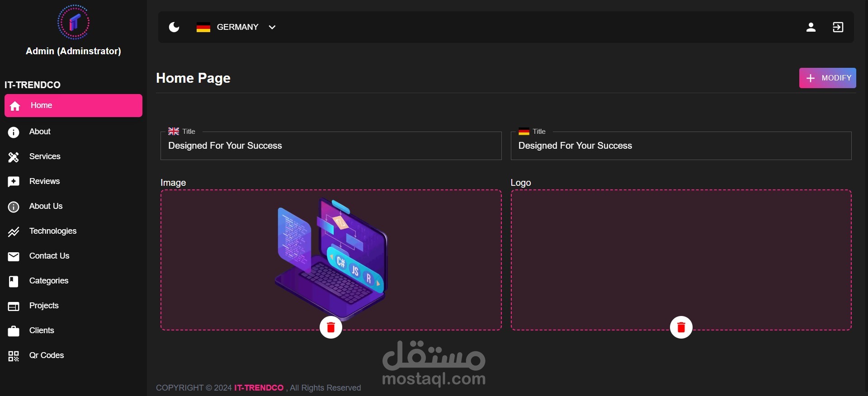Click the Qr Codes grid icon
This screenshot has height=396, width=868.
coord(14,356)
